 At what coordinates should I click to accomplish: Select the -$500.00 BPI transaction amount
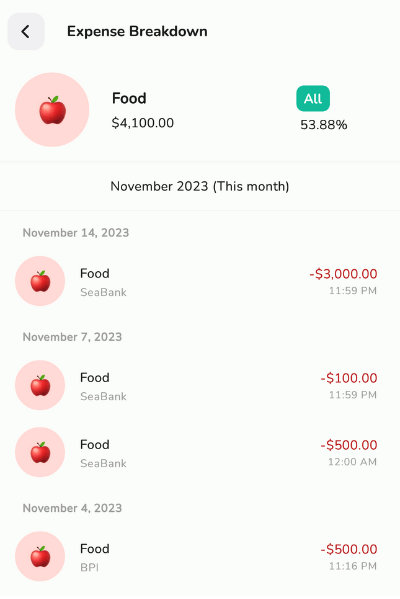348,549
